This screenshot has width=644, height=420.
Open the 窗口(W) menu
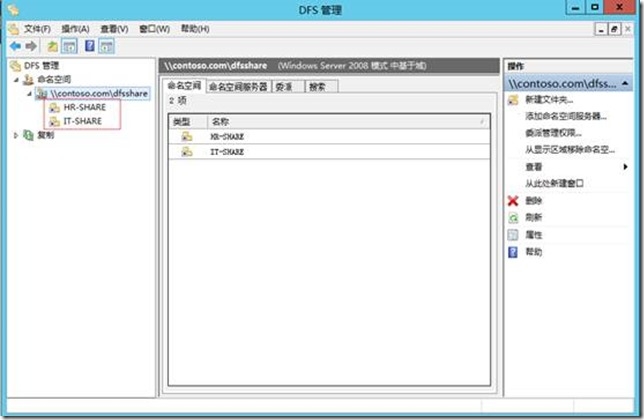point(154,29)
